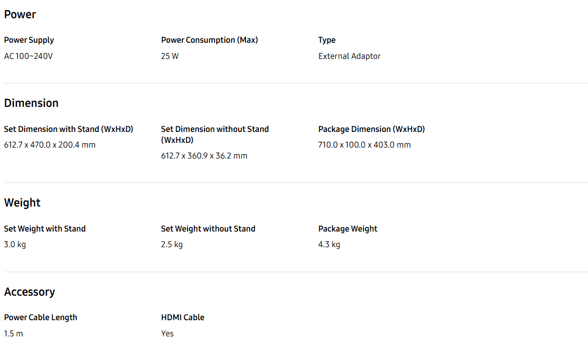
Task: Click the Power Consumption (Max) label
Action: [209, 40]
